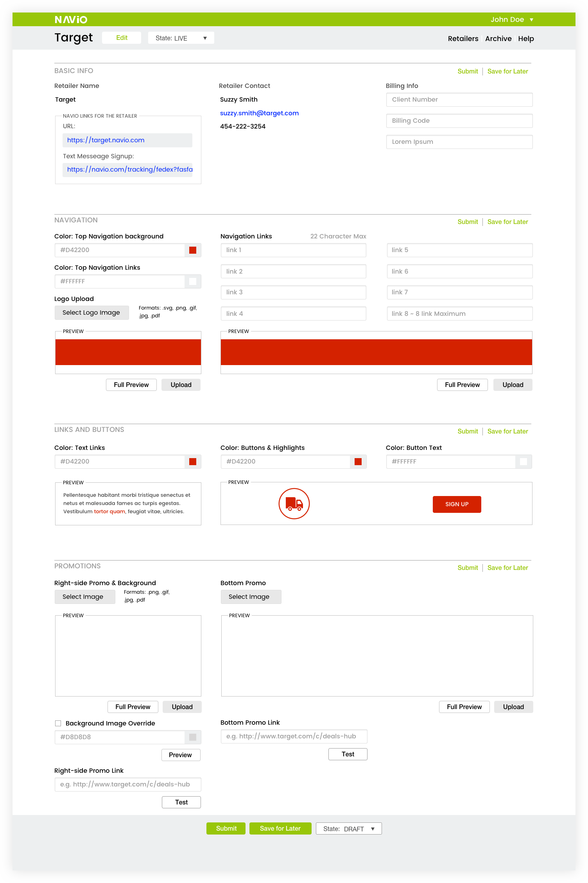Click Full Preview under logo preview
This screenshot has height=883, width=588.
(x=131, y=385)
